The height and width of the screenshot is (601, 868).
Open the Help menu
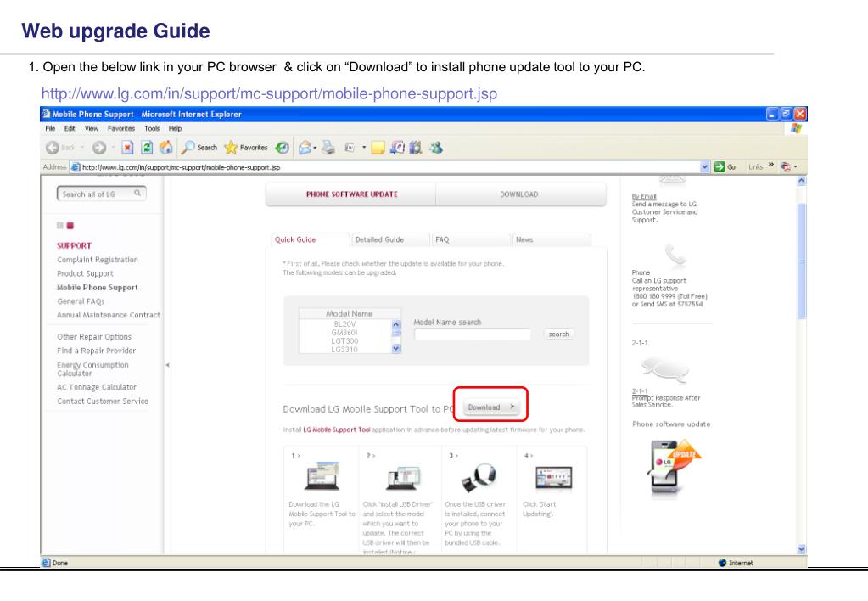[176, 128]
